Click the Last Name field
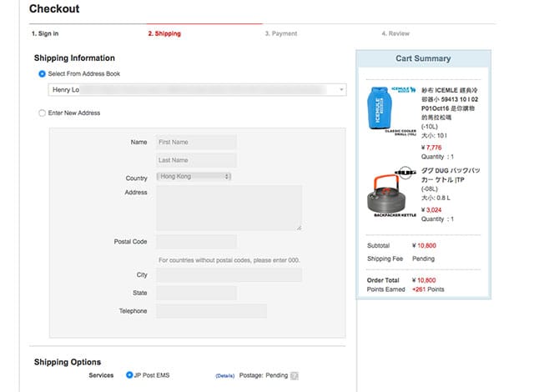The image size is (534, 392). click(x=196, y=160)
